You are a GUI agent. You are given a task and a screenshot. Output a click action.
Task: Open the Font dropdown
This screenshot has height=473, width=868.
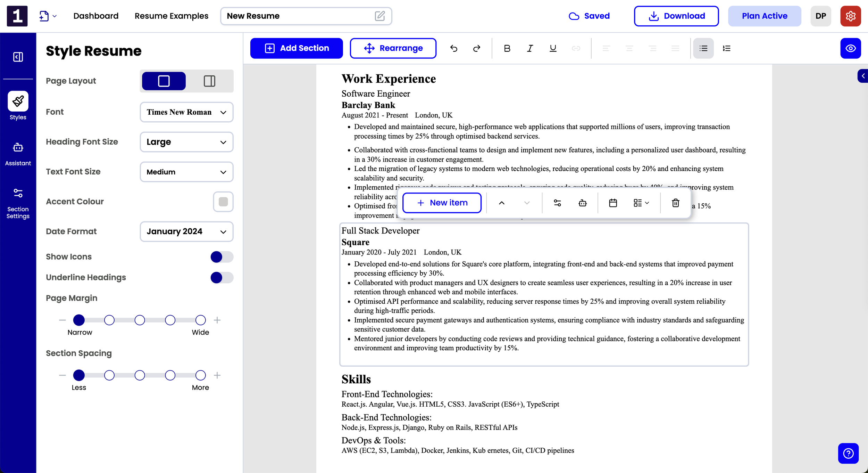click(186, 112)
